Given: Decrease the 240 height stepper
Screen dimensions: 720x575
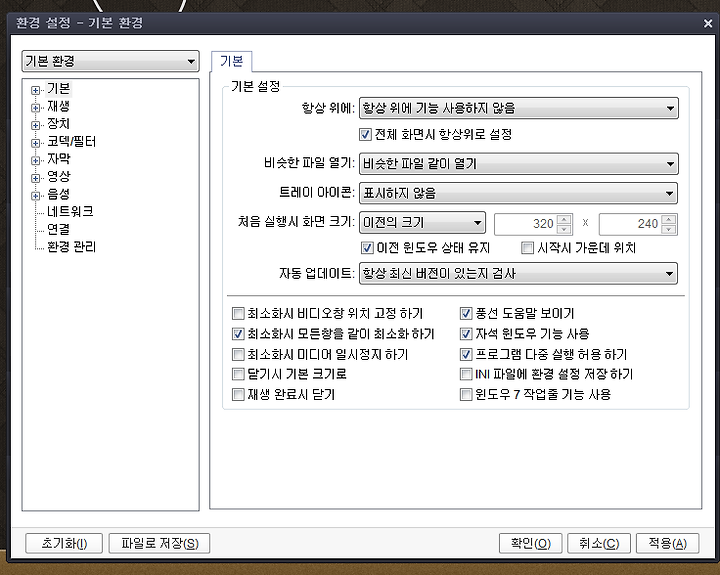Looking at the screenshot, I should click(x=669, y=229).
